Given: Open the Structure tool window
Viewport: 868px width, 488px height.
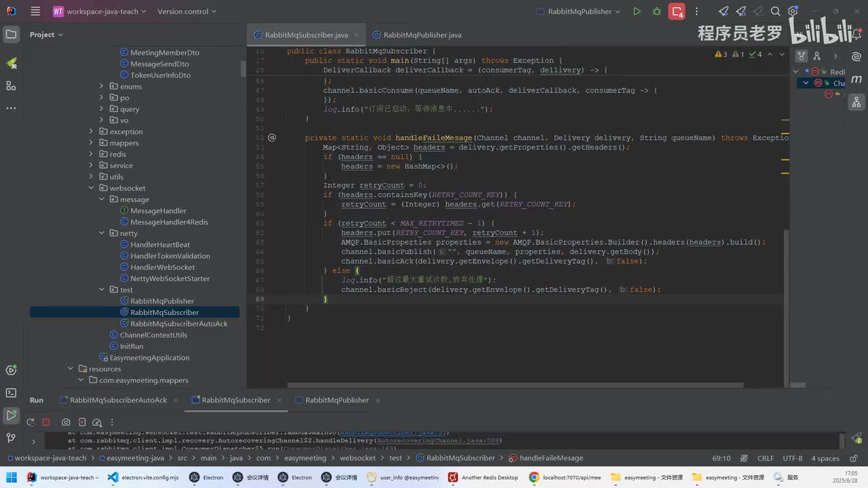Looking at the screenshot, I should click(11, 85).
